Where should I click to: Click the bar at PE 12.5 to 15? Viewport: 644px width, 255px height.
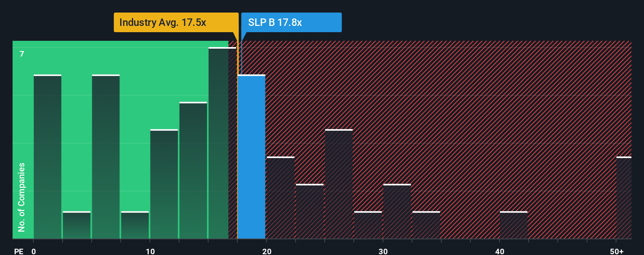coord(193,170)
